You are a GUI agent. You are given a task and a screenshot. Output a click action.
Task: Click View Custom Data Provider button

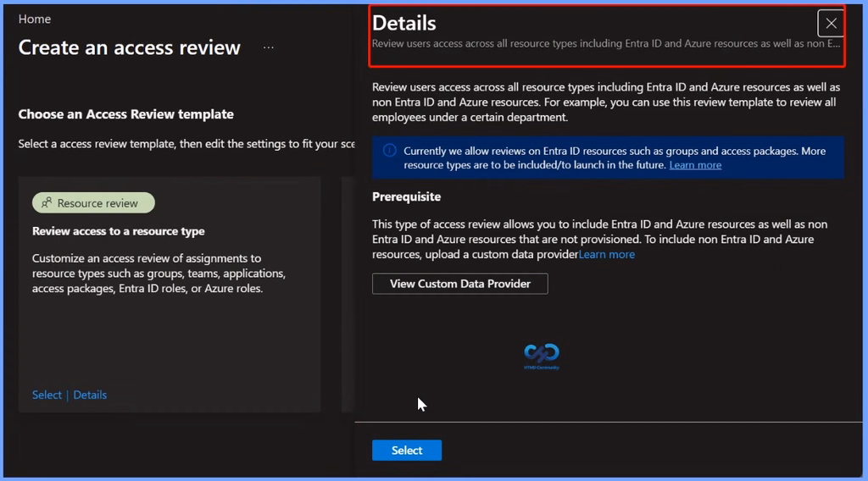point(460,284)
